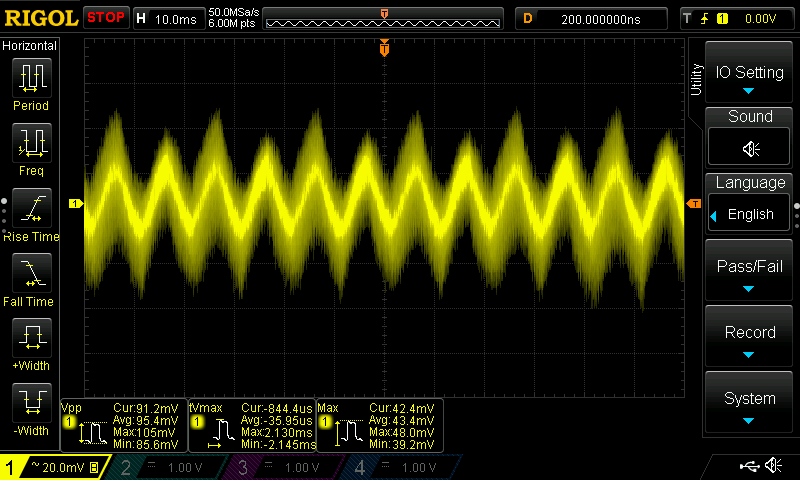Select the Max measurement box
The height and width of the screenshot is (480, 800).
380,425
